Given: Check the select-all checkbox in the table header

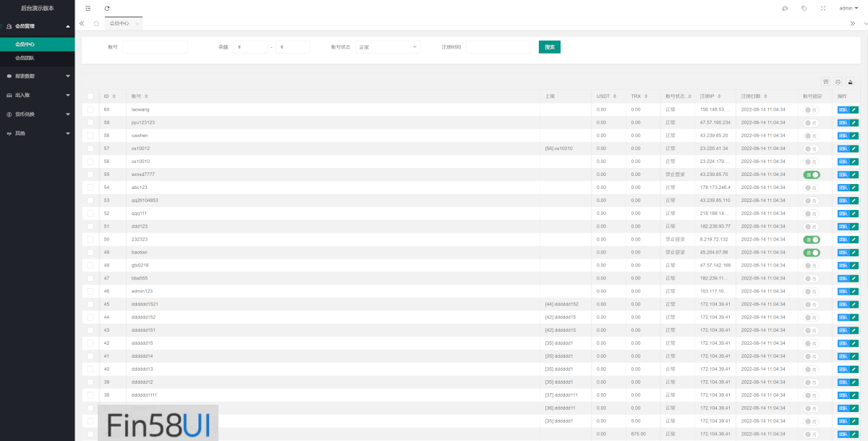Looking at the screenshot, I should 90,96.
